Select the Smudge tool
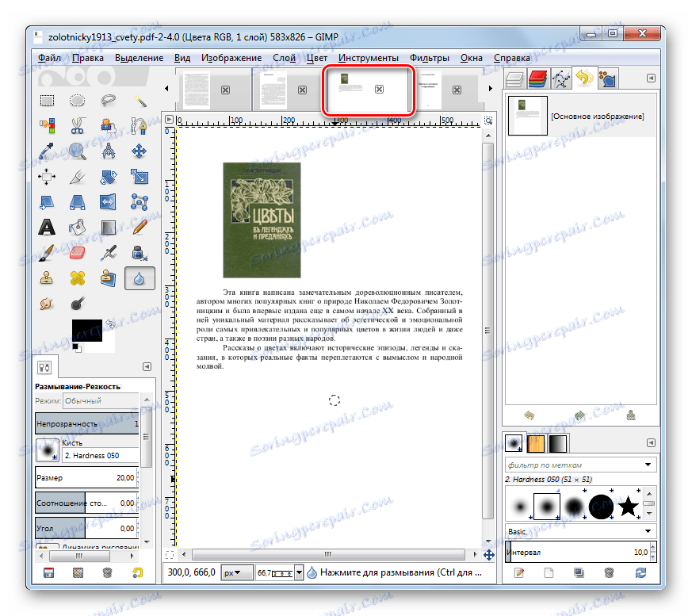 coord(47,304)
